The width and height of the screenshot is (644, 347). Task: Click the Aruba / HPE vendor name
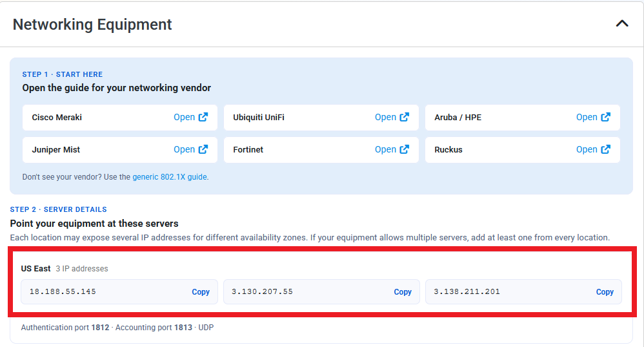pos(458,117)
